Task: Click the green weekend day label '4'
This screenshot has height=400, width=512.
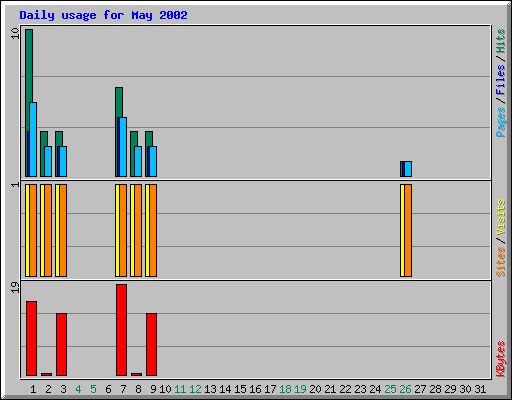Action: point(78,389)
